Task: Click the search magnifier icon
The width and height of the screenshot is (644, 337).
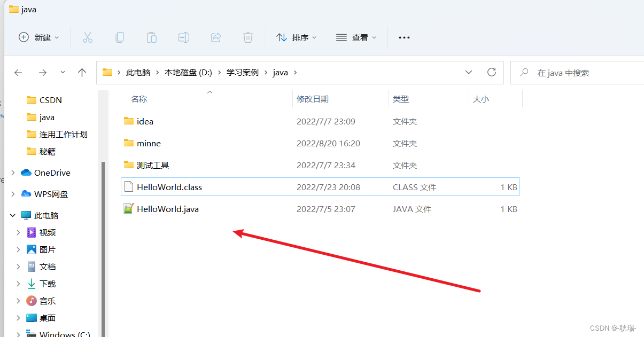Action: [525, 72]
